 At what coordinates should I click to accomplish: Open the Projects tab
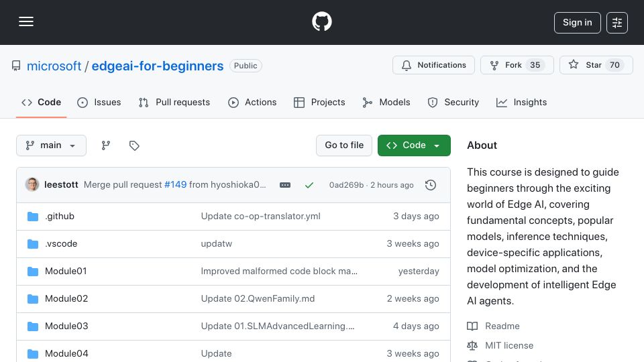pyautogui.click(x=319, y=102)
